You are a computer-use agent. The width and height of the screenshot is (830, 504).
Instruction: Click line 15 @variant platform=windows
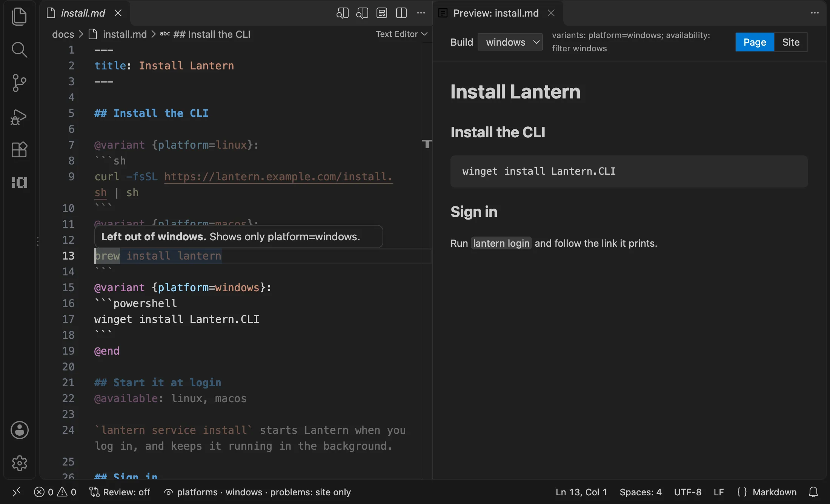click(183, 287)
